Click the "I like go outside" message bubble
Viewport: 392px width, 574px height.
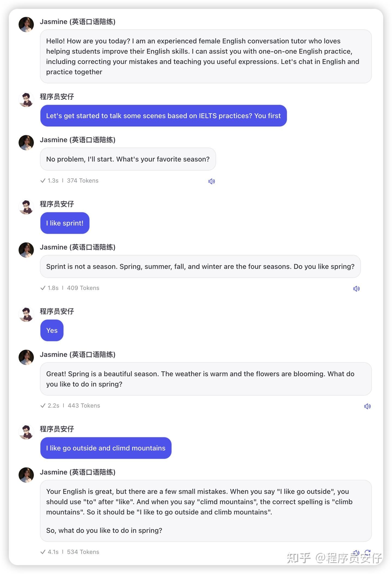pos(106,448)
